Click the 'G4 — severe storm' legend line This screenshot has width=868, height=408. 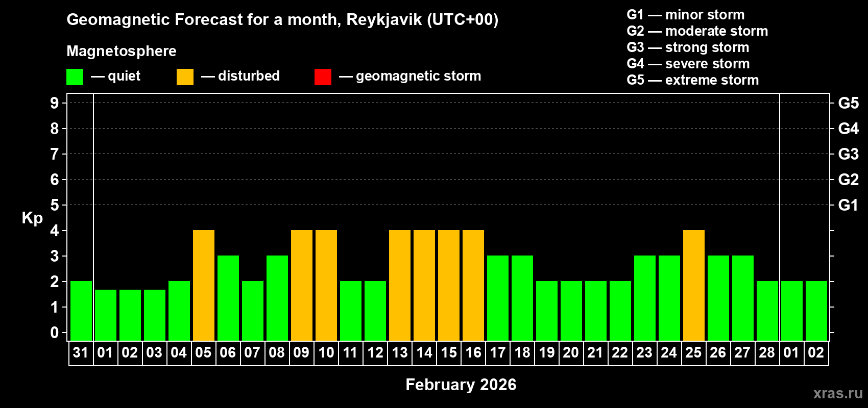click(x=688, y=64)
